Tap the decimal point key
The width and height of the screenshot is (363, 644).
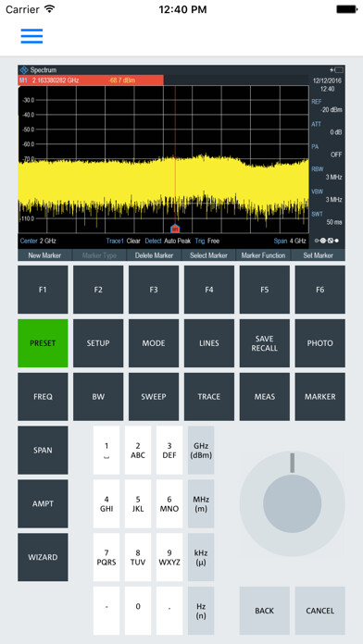click(169, 611)
